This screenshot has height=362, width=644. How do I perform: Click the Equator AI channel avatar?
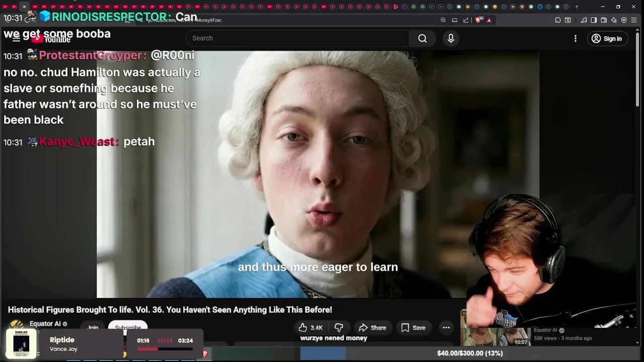17,325
